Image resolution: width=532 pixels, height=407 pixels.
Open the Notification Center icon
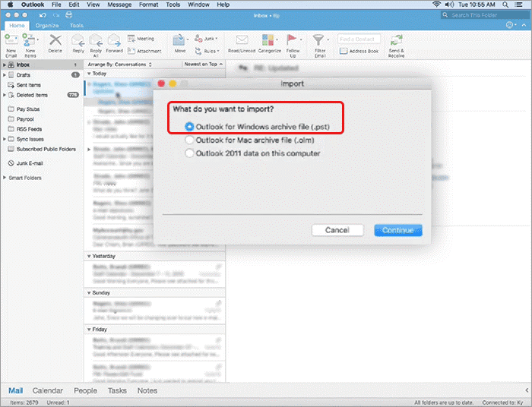519,5
